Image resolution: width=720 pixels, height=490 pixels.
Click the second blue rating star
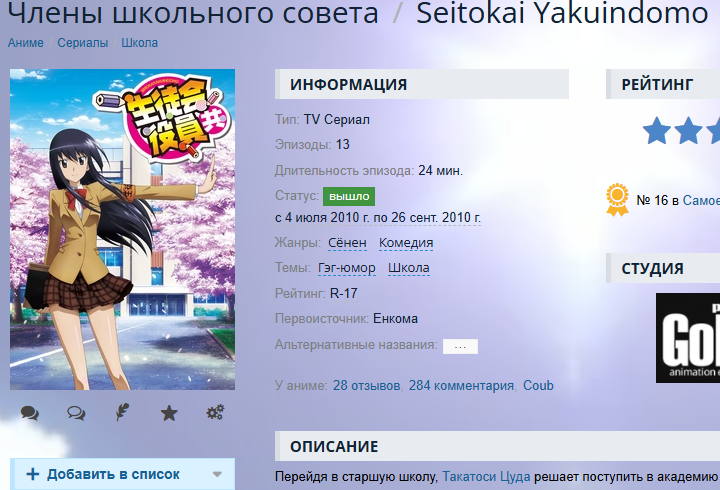tap(688, 130)
